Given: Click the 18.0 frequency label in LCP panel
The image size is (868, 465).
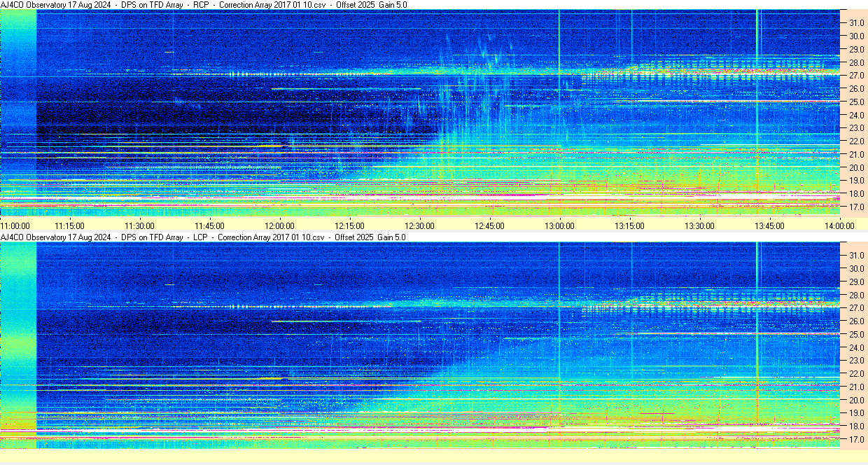Looking at the screenshot, I should pyautogui.click(x=855, y=426).
